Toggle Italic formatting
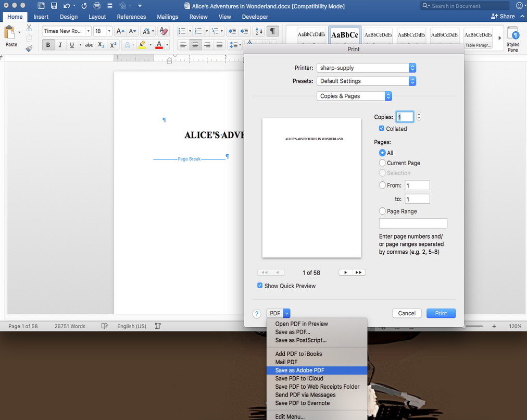The image size is (527, 420). (60, 45)
